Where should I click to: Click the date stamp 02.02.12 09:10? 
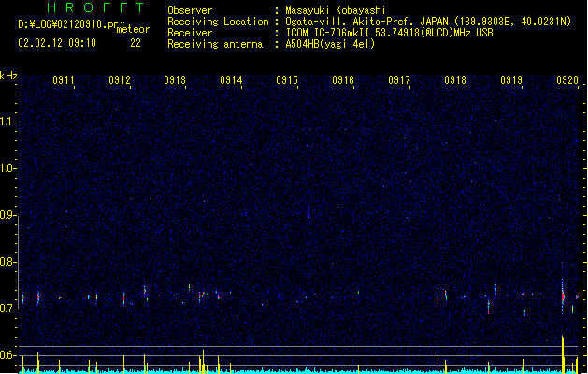[x=57, y=43]
